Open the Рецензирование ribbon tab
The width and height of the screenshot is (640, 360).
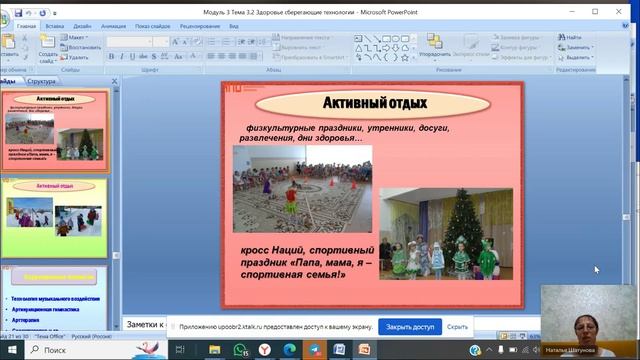click(200, 26)
